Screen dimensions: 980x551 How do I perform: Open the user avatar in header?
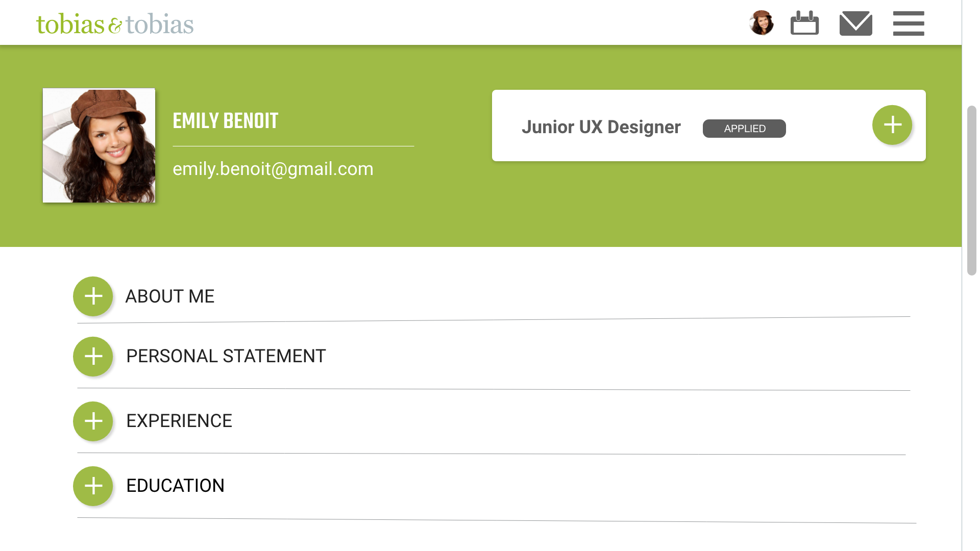pos(761,23)
